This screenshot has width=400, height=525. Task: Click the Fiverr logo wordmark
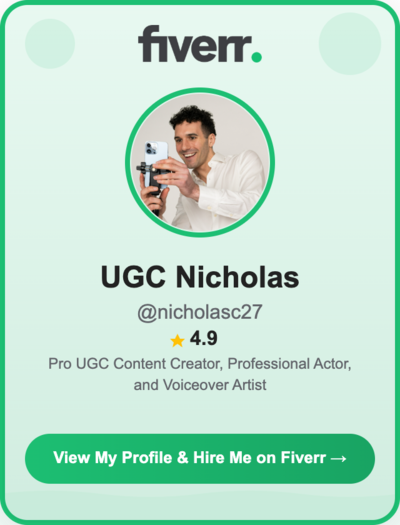coord(199,44)
